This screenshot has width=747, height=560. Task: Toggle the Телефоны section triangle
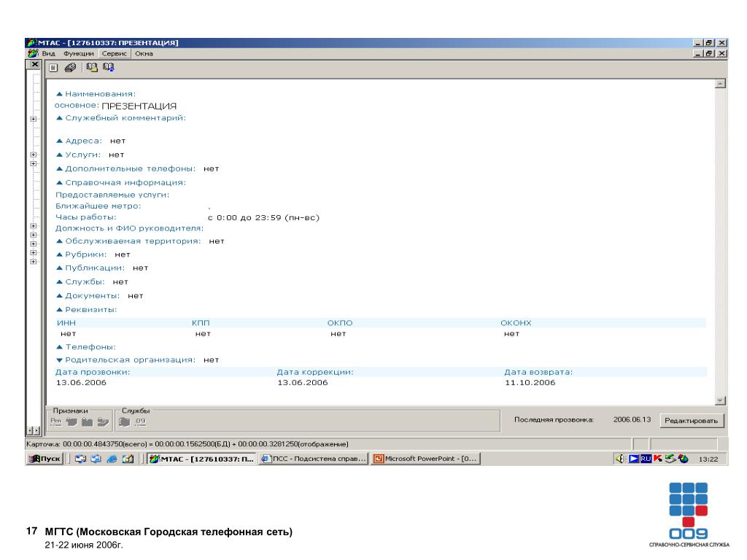(60, 346)
